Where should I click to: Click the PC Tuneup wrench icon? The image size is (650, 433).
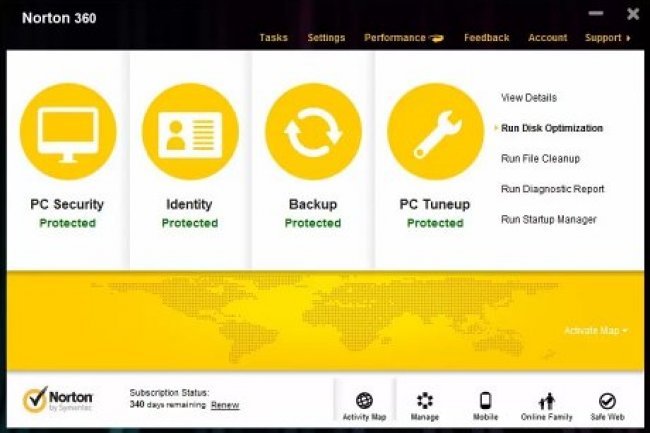435,131
